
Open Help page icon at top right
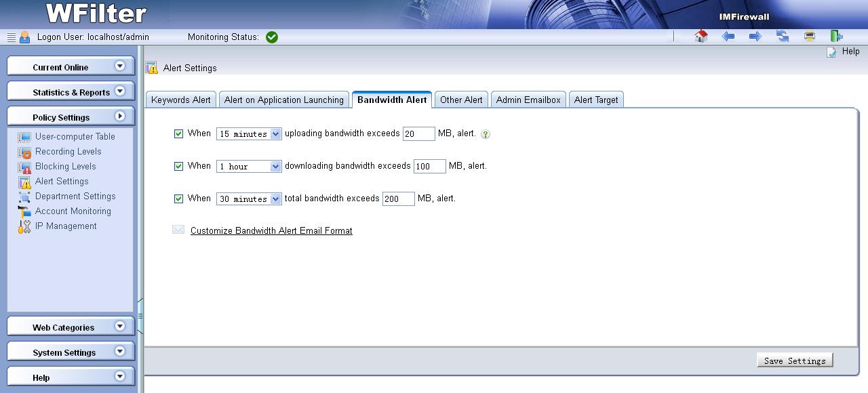(x=832, y=52)
